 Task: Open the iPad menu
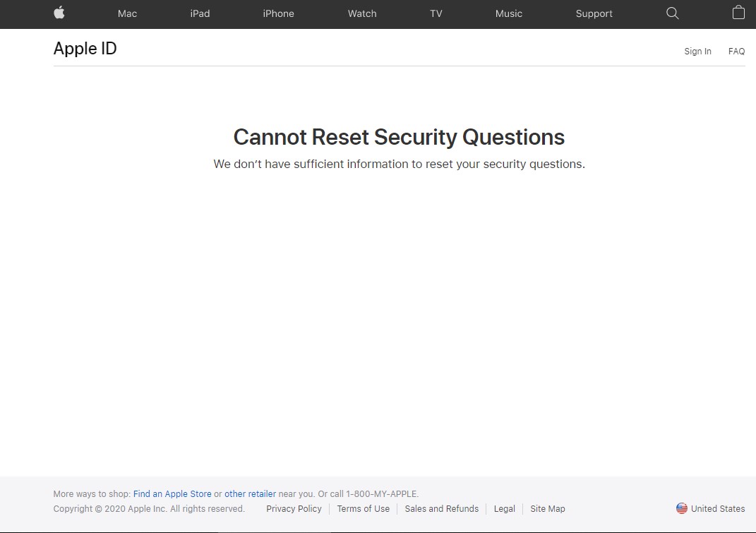tap(200, 13)
